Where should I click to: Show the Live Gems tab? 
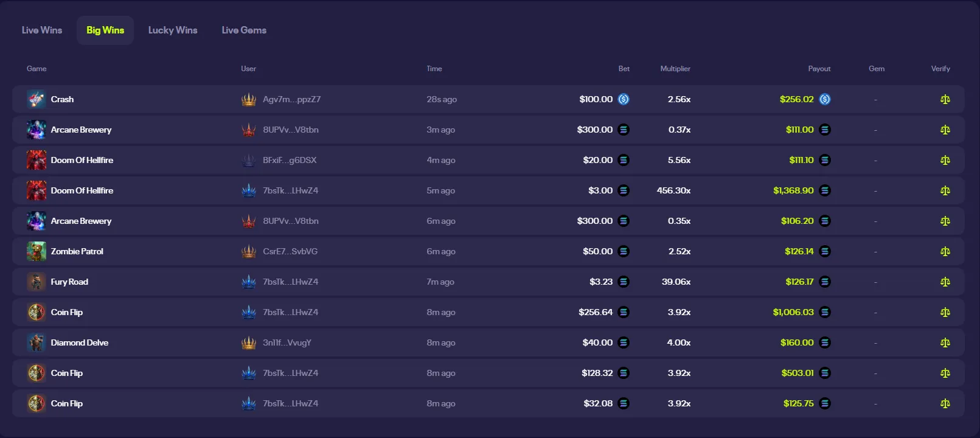[244, 30]
